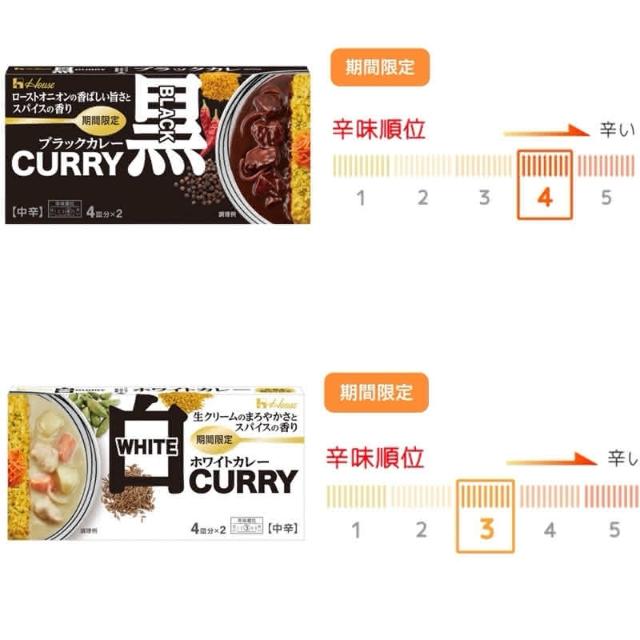
Task: Click the House logo on the white box
Action: [277, 403]
